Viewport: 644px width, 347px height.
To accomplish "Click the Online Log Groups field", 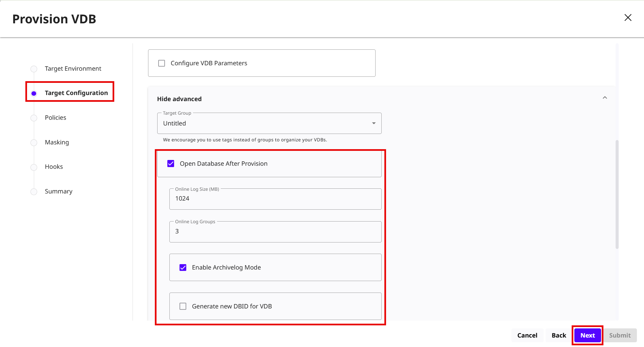I will [x=276, y=232].
